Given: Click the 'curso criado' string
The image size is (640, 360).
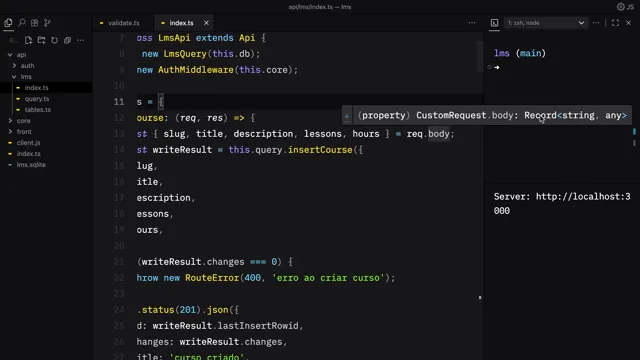Looking at the screenshot, I should [x=207, y=356].
